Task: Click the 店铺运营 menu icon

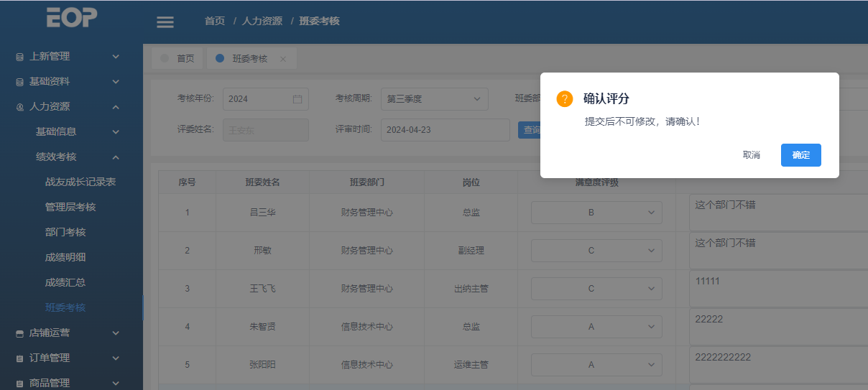Action: pyautogui.click(x=20, y=333)
